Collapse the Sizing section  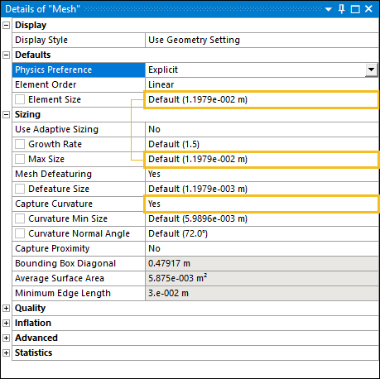pos(6,115)
